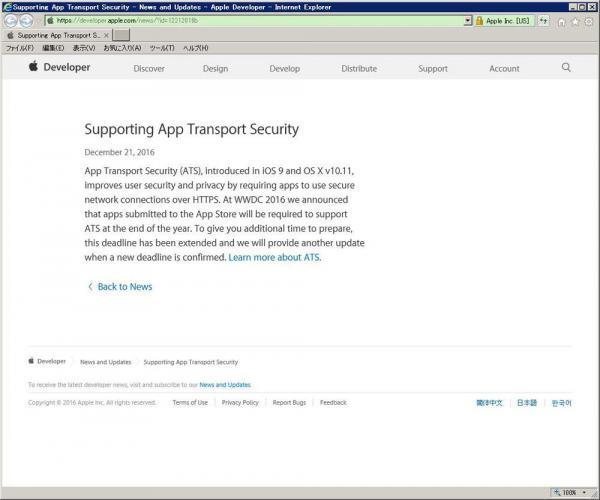Switch language to 한국어
Viewport: 600px width, 500px height.
coord(561,403)
